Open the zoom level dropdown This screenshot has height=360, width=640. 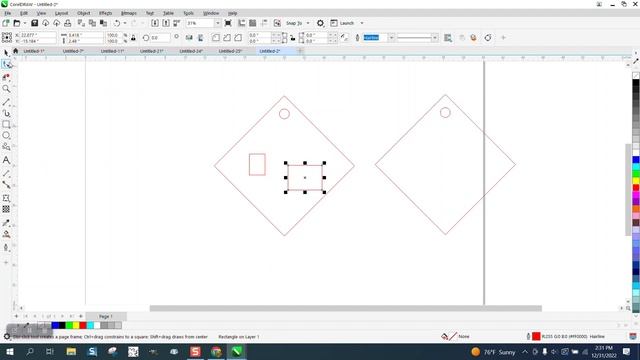point(217,23)
